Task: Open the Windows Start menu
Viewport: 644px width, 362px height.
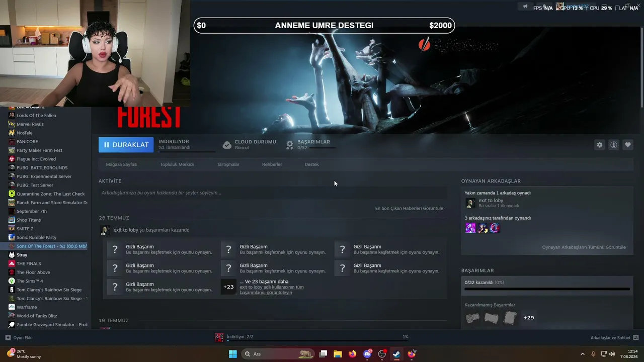Action: coord(233,354)
